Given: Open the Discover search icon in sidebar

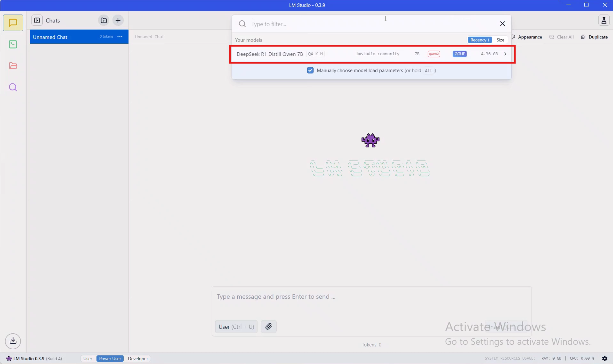Looking at the screenshot, I should click(13, 87).
